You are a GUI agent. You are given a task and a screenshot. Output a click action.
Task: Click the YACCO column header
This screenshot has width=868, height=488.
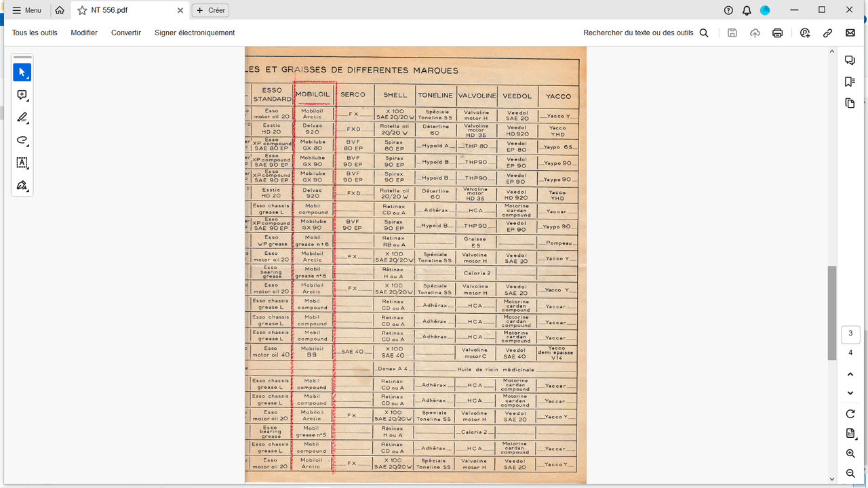click(558, 96)
